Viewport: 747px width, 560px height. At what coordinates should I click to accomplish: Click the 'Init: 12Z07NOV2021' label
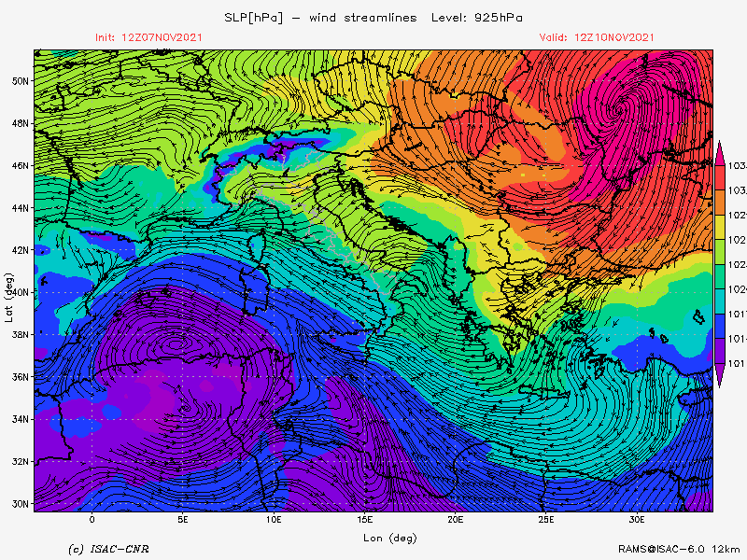148,37
